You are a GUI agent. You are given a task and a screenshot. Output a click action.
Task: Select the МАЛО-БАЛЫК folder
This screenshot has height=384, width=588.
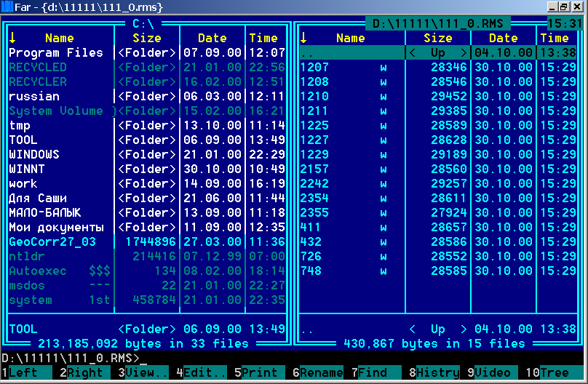(146, 213)
